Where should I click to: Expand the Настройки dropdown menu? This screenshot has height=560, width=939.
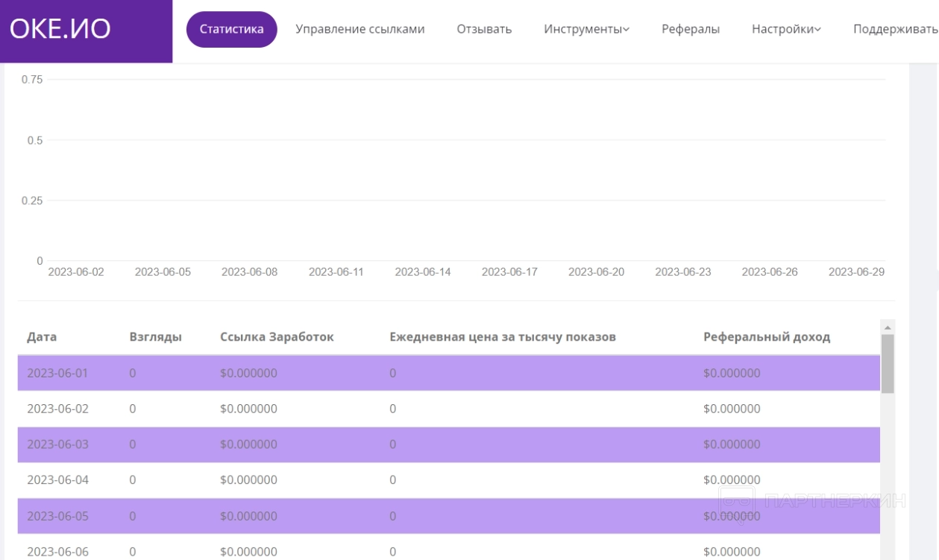[786, 30]
